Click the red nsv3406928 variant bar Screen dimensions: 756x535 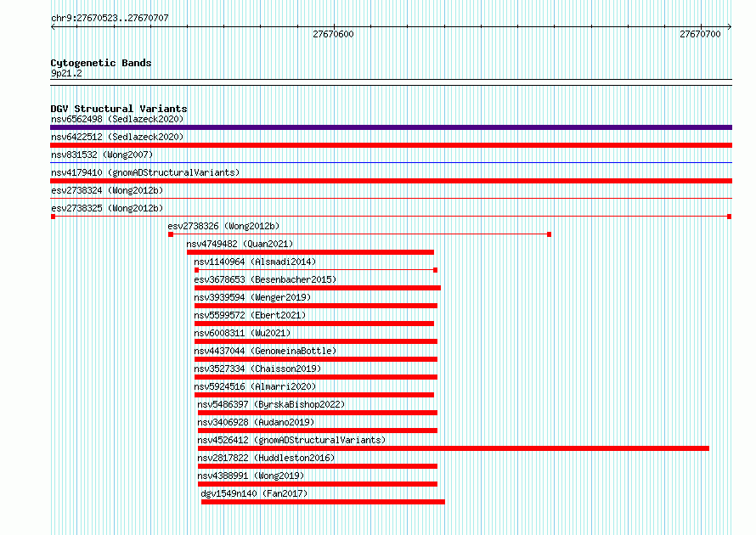click(x=317, y=431)
